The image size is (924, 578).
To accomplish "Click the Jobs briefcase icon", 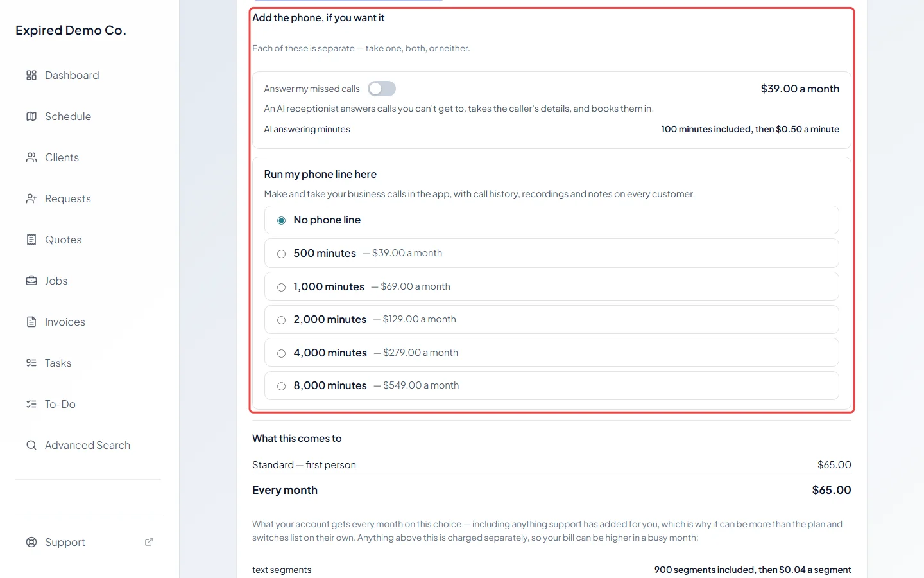I will pyautogui.click(x=31, y=281).
